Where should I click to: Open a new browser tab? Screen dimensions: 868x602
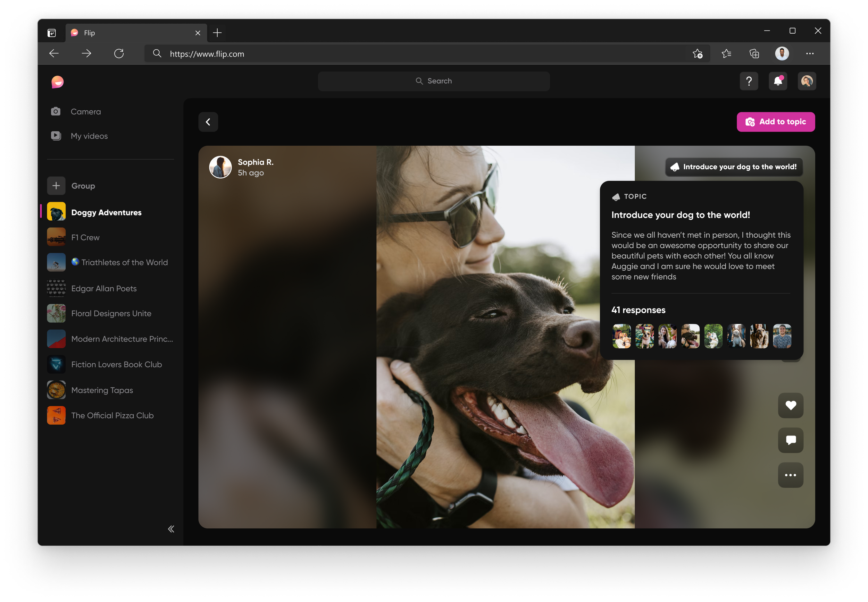point(217,33)
